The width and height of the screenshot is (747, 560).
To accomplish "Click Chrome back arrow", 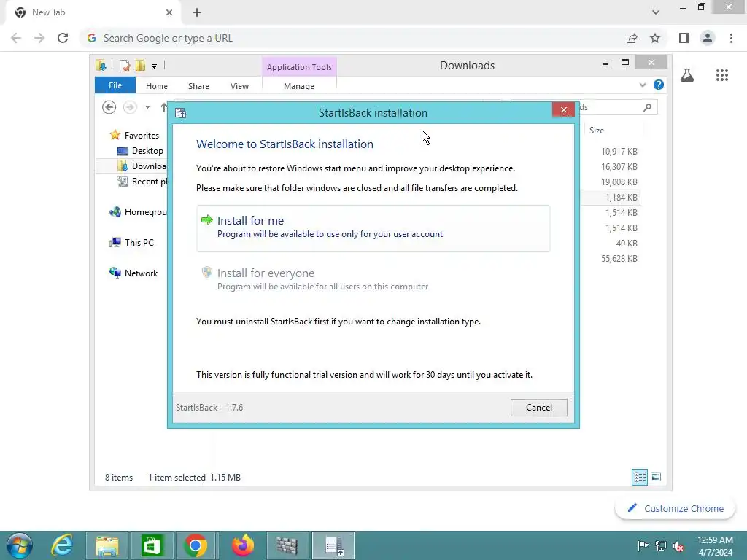I will pos(16,38).
